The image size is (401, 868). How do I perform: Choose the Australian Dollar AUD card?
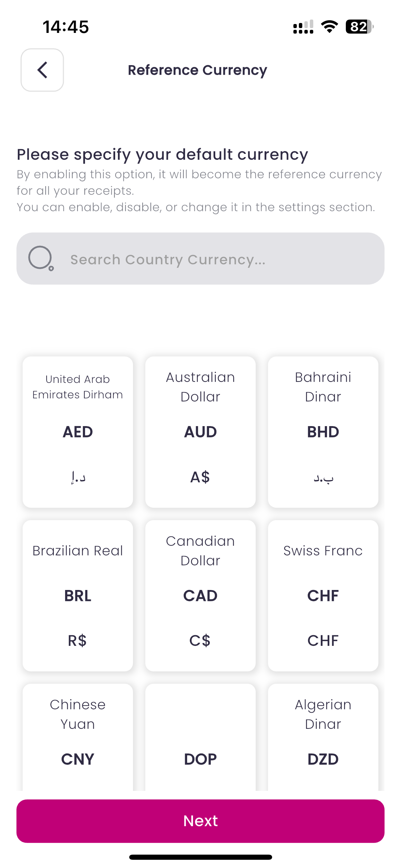(x=200, y=431)
